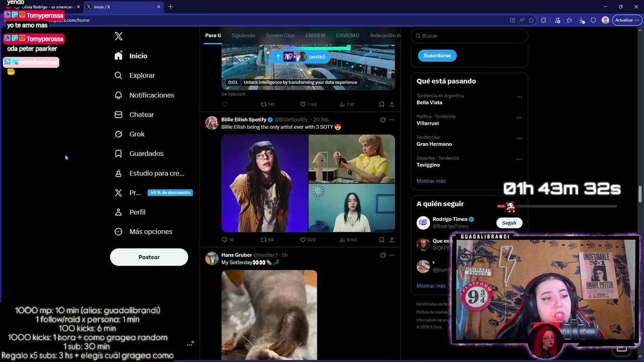Open browser downloads icon
This screenshot has height=362, width=644.
pyautogui.click(x=582, y=20)
